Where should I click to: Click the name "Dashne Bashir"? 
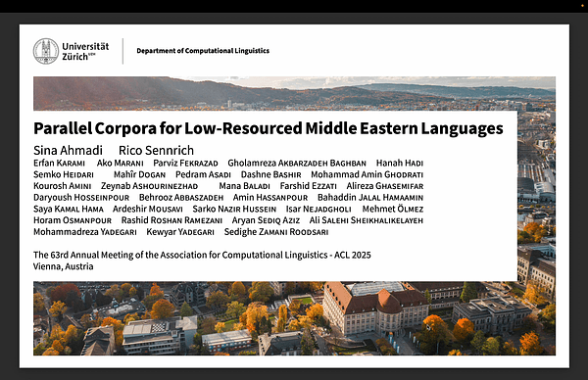[271, 174]
